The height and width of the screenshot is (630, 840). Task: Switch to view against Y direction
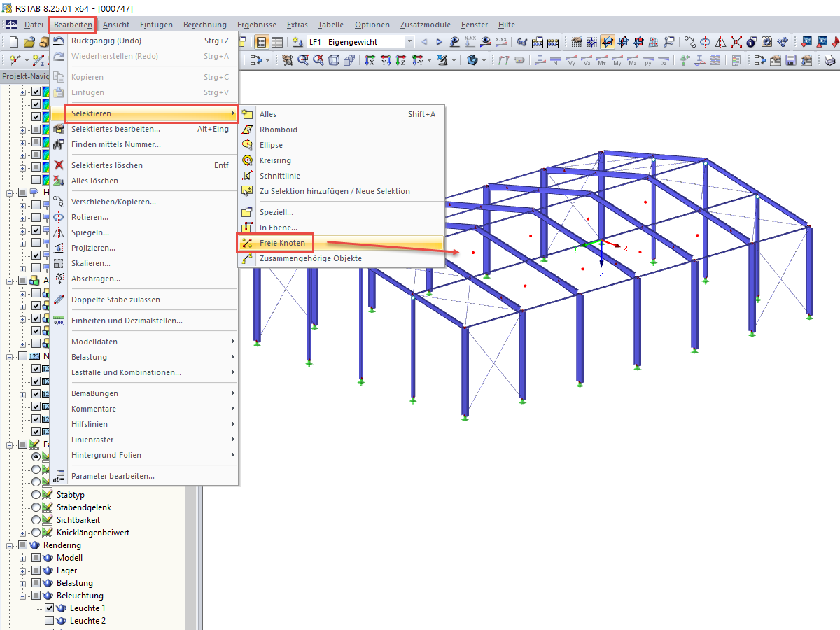pos(417,61)
